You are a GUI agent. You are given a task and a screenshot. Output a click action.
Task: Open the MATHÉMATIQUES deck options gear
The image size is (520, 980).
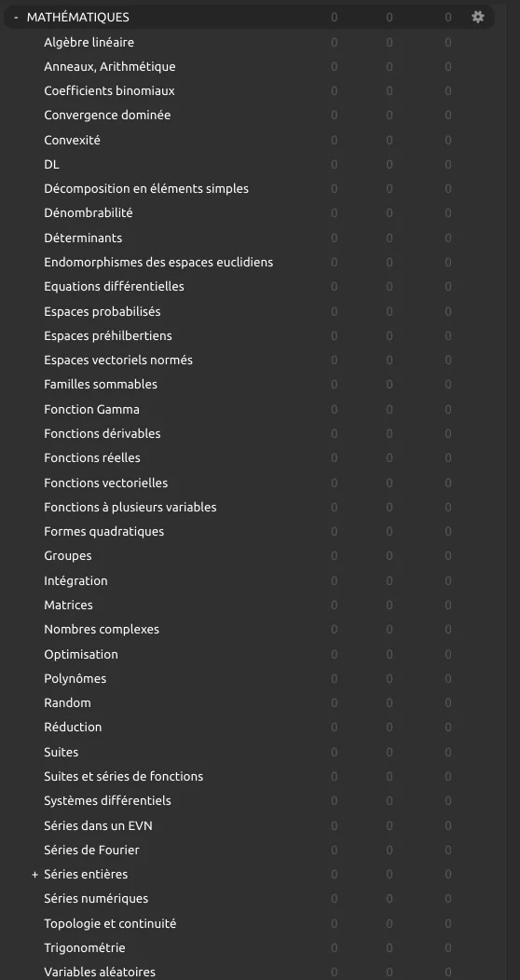[477, 17]
